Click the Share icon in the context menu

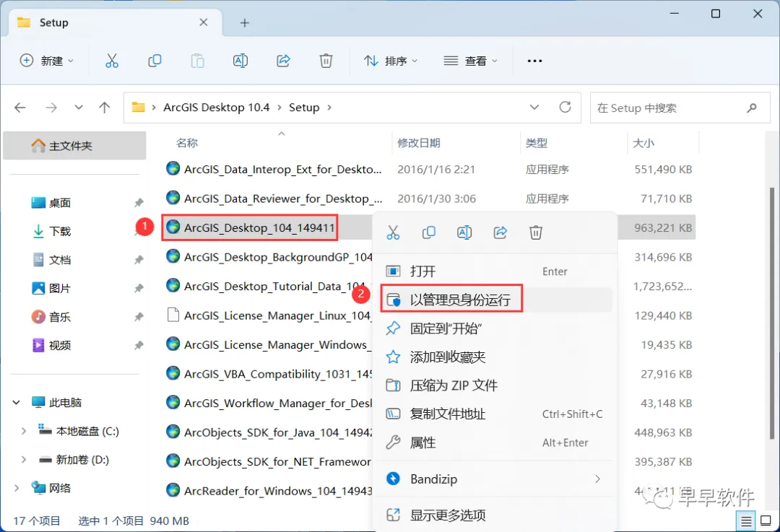(500, 232)
